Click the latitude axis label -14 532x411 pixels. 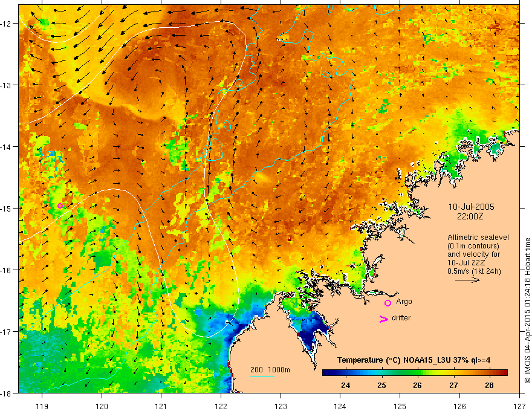click(x=5, y=147)
